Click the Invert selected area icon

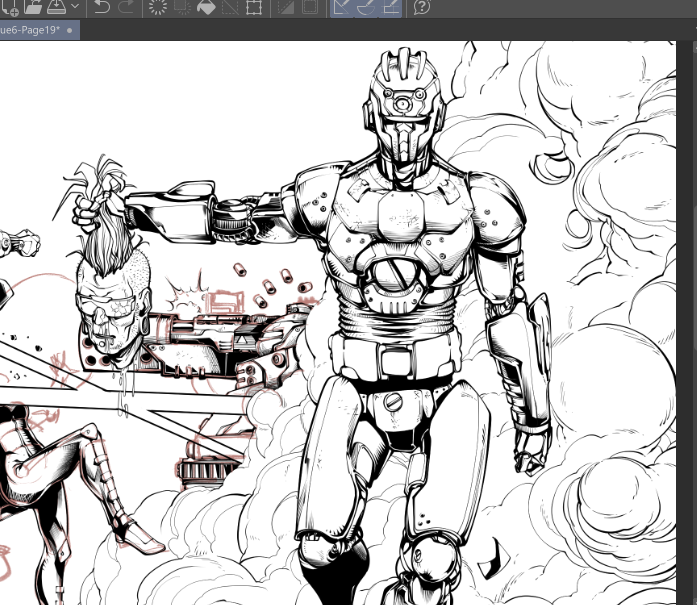point(286,6)
